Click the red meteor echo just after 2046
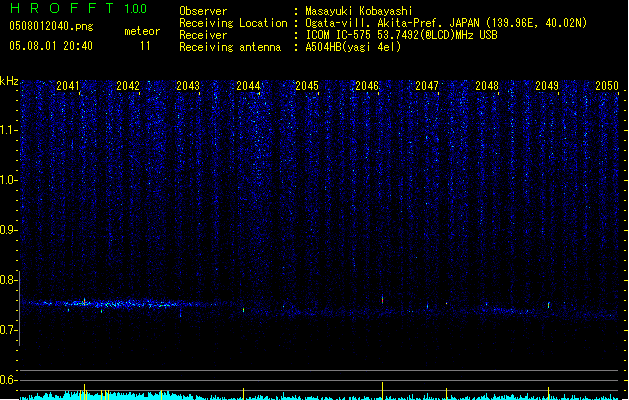This screenshot has width=629, height=400. click(x=382, y=299)
